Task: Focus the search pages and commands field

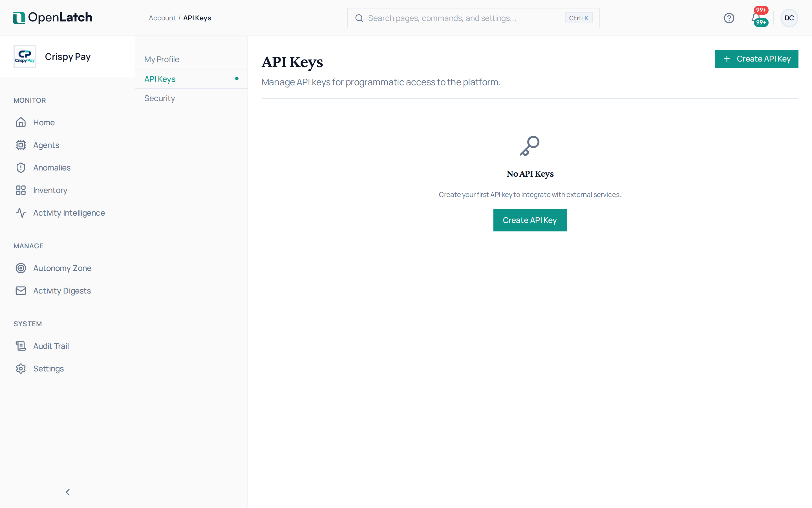Action: pos(473,18)
